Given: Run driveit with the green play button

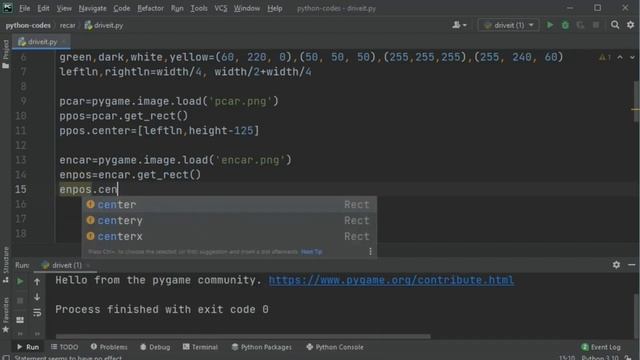Looking at the screenshot, I should point(550,25).
